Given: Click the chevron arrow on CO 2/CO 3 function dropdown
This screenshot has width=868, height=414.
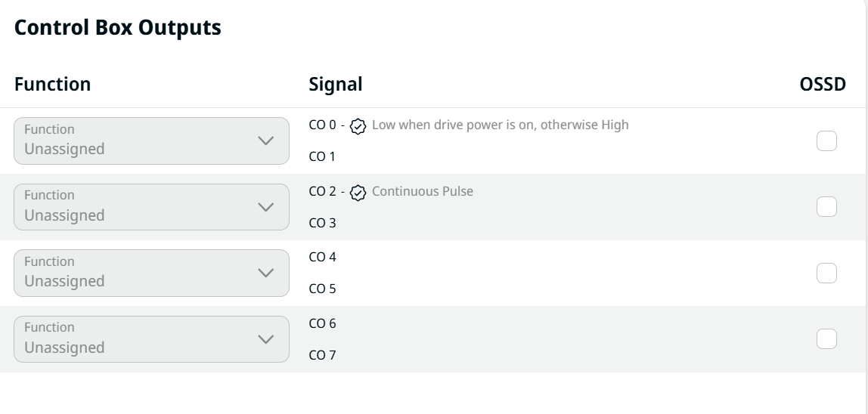Looking at the screenshot, I should pos(265,207).
